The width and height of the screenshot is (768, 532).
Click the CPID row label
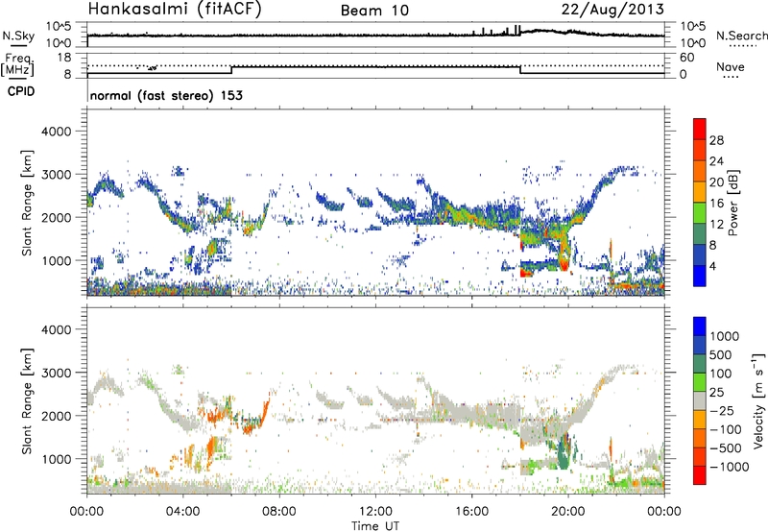pos(21,91)
